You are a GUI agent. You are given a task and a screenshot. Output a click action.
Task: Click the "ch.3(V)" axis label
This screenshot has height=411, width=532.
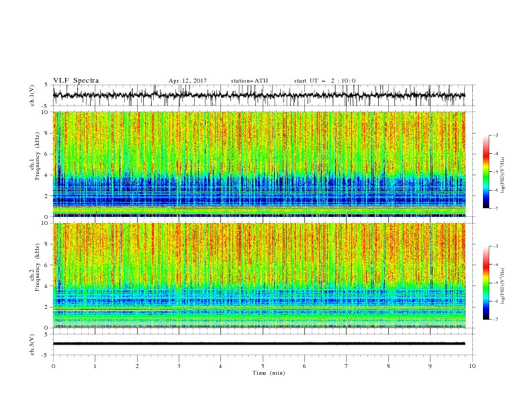pyautogui.click(x=32, y=345)
